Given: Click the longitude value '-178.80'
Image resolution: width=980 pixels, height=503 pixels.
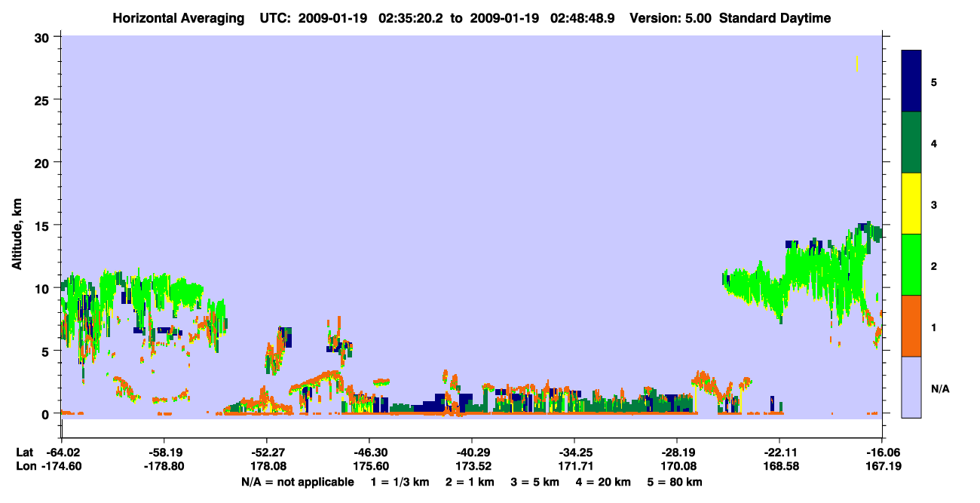Looking at the screenshot, I should coord(164,467).
